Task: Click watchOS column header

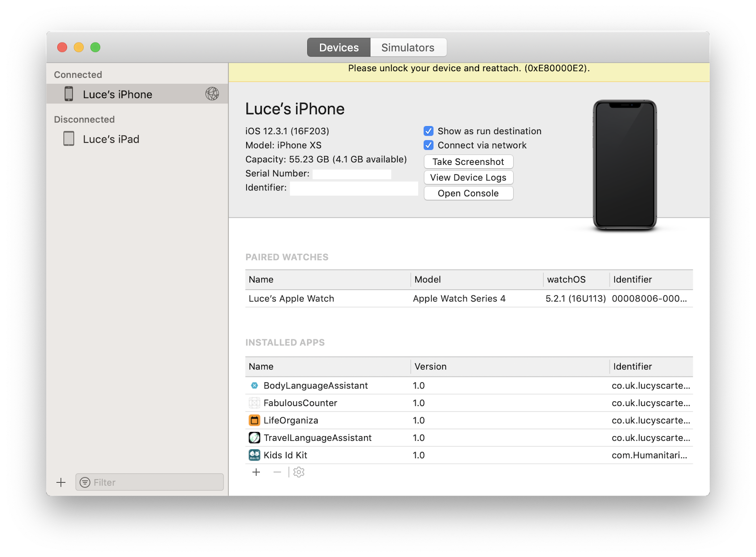Action: (x=576, y=280)
